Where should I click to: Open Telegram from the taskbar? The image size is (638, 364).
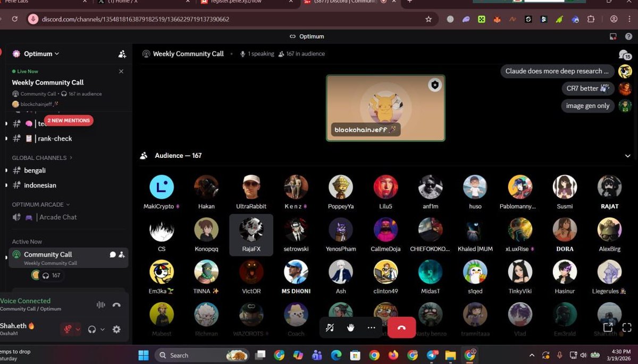click(x=432, y=355)
